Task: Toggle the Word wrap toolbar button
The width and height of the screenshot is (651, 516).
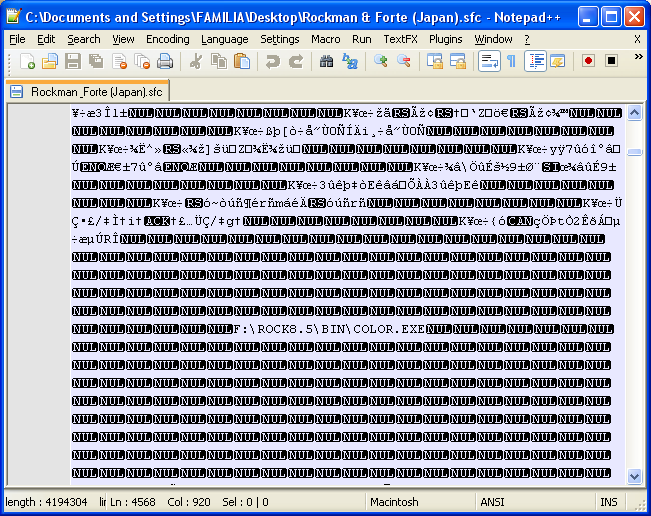Action: pyautogui.click(x=489, y=61)
